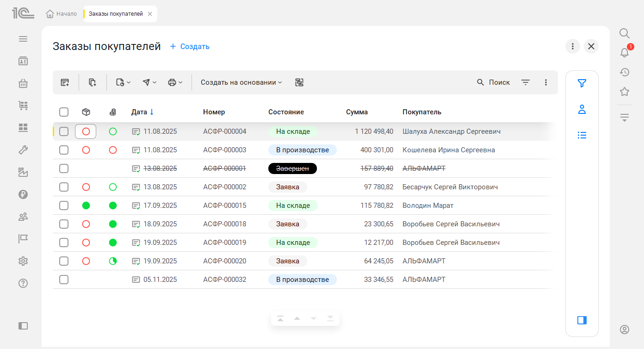Screen dimensions: 644x349
Task: Click the production factory icon in sidebar
Action: click(x=23, y=172)
